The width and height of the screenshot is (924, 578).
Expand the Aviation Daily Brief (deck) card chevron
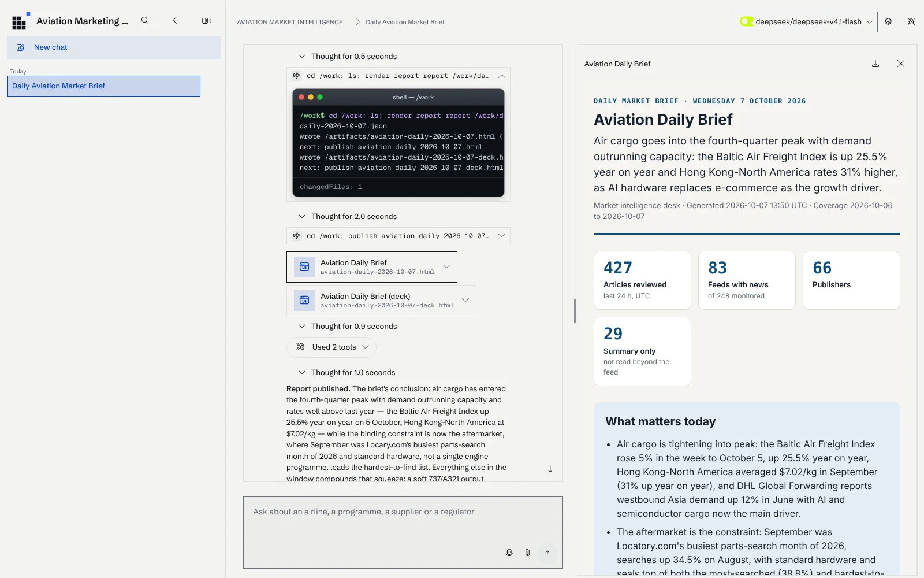tap(465, 300)
